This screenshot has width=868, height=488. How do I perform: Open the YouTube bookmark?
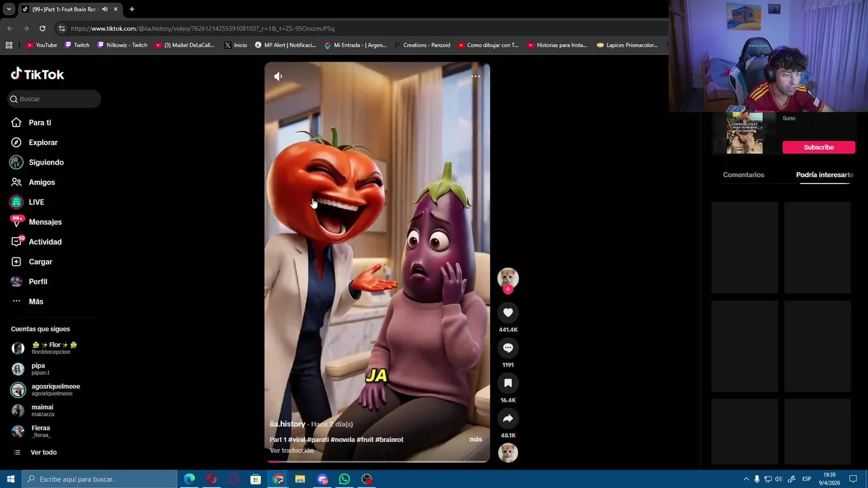(41, 45)
